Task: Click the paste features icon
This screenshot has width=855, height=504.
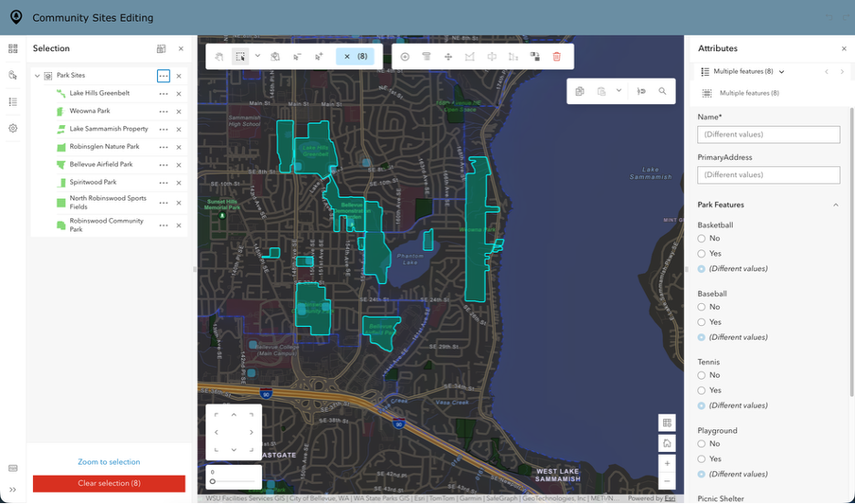Action: pyautogui.click(x=601, y=91)
